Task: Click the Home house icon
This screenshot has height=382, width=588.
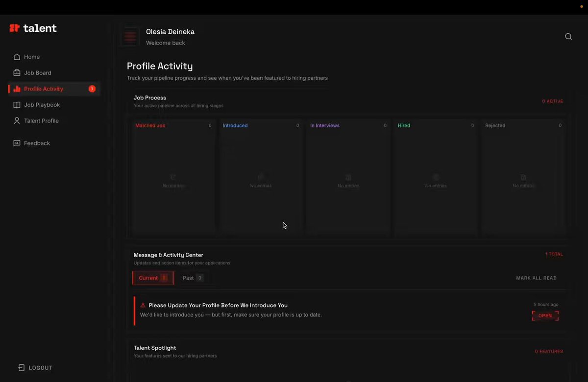Action: (x=17, y=57)
